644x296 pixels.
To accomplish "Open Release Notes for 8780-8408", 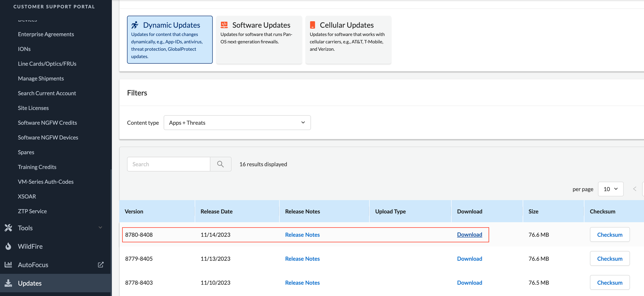I will [x=302, y=235].
